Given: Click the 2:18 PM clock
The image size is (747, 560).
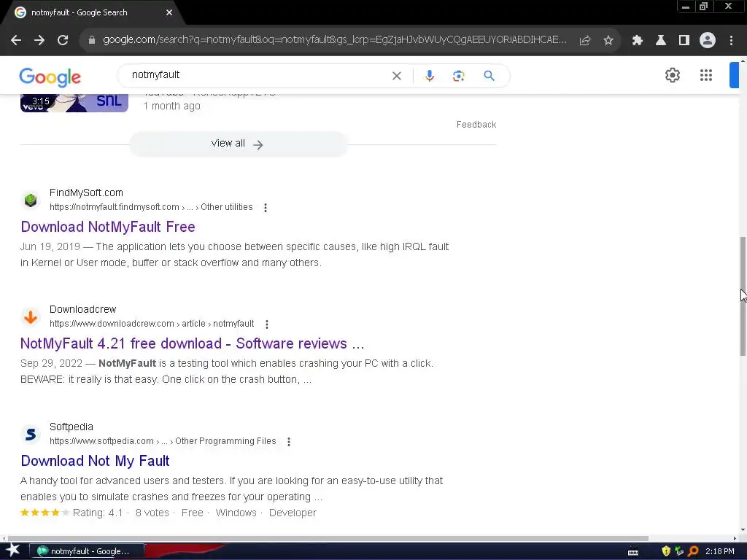Looking at the screenshot, I should point(720,551).
